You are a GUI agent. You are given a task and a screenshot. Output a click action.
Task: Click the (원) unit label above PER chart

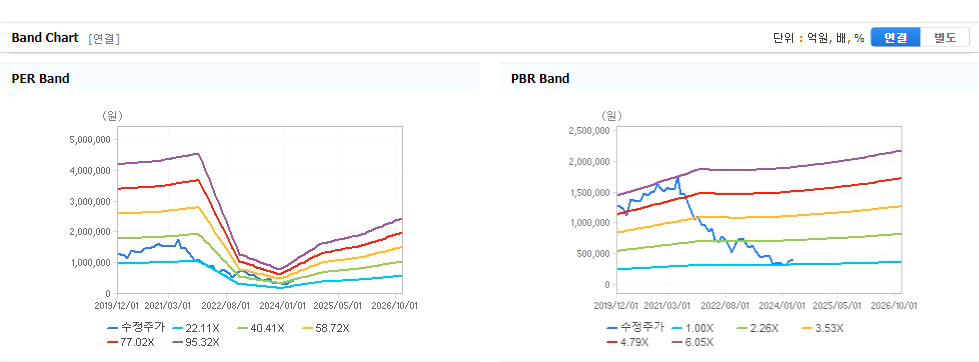tap(112, 115)
